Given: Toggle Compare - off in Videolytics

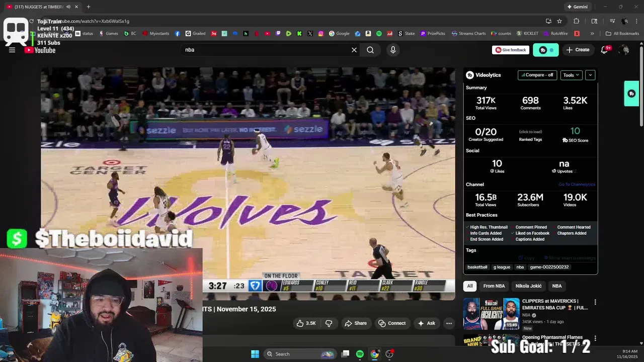Looking at the screenshot, I should [x=537, y=75].
